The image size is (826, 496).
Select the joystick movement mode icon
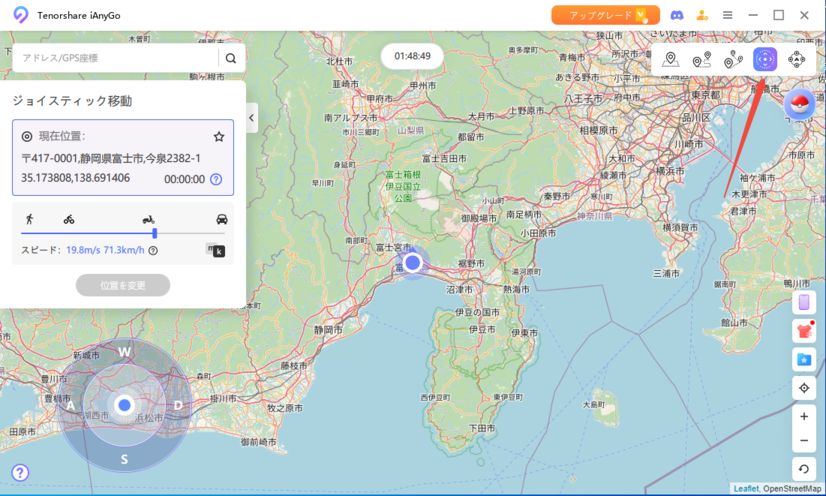point(765,59)
